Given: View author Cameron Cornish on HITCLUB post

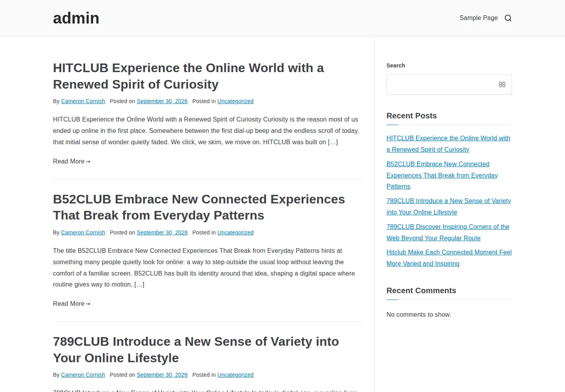Looking at the screenshot, I should tap(83, 101).
